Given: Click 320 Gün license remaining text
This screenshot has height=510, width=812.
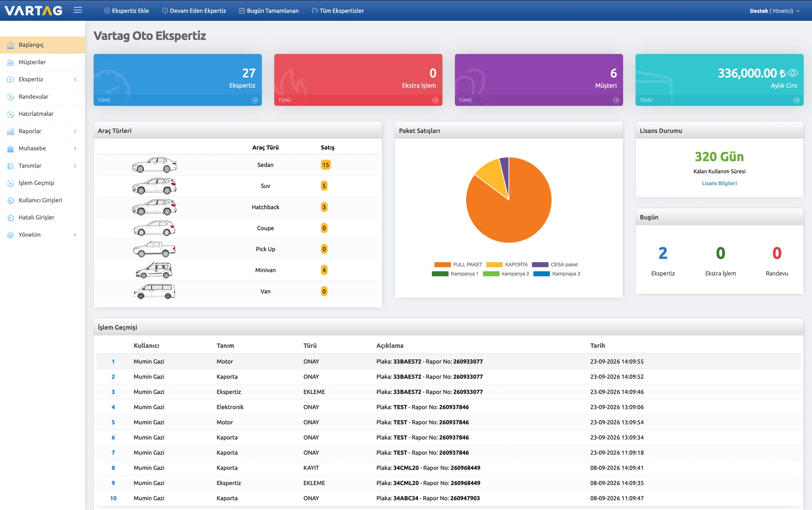Looking at the screenshot, I should tap(719, 156).
